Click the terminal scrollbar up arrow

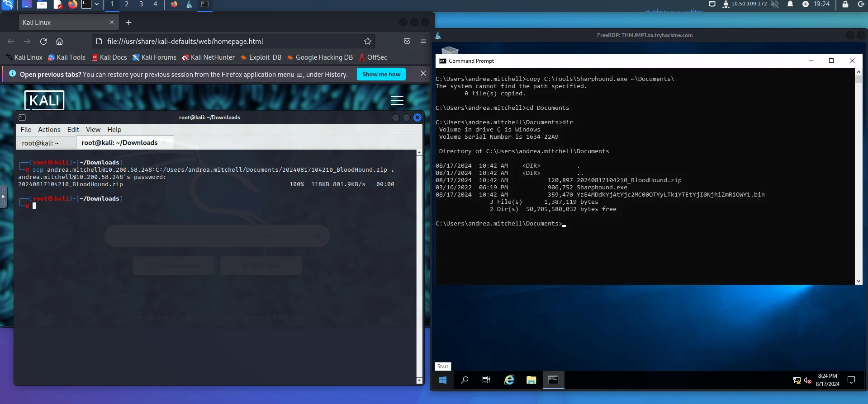[419, 153]
